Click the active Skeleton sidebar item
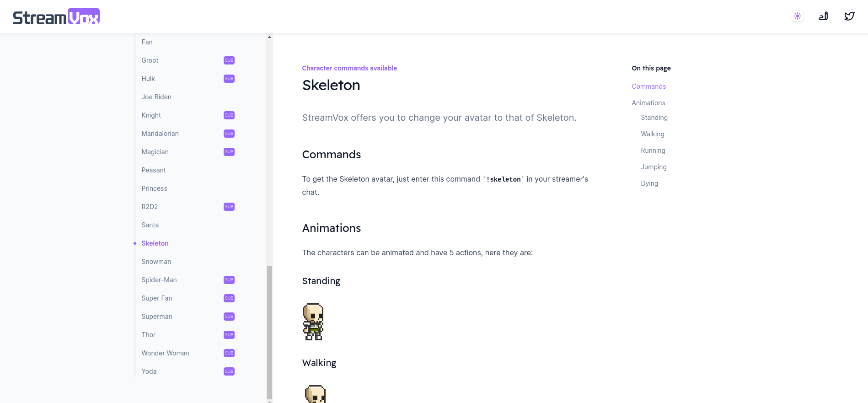 (x=155, y=243)
